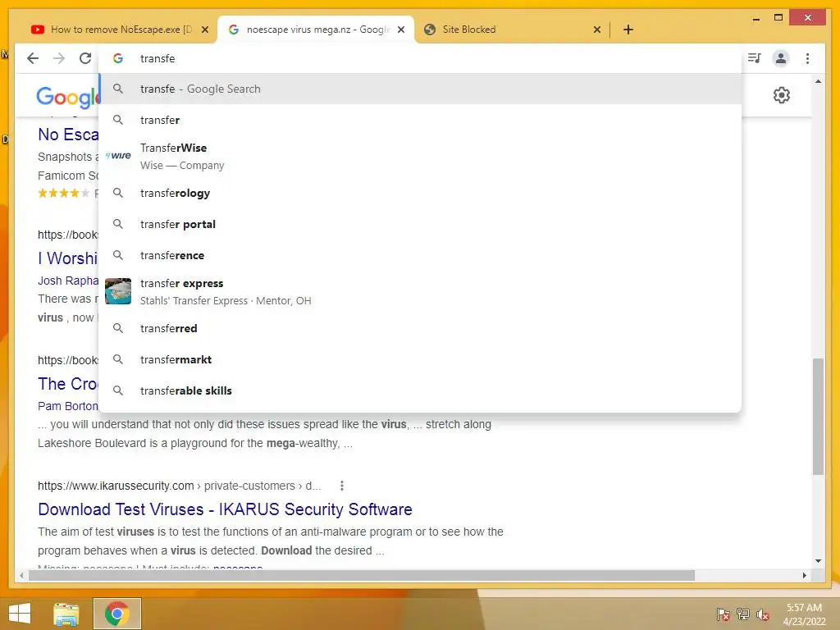Viewport: 840px width, 630px height.
Task: Click the Wise logo in suggestions
Action: (118, 155)
